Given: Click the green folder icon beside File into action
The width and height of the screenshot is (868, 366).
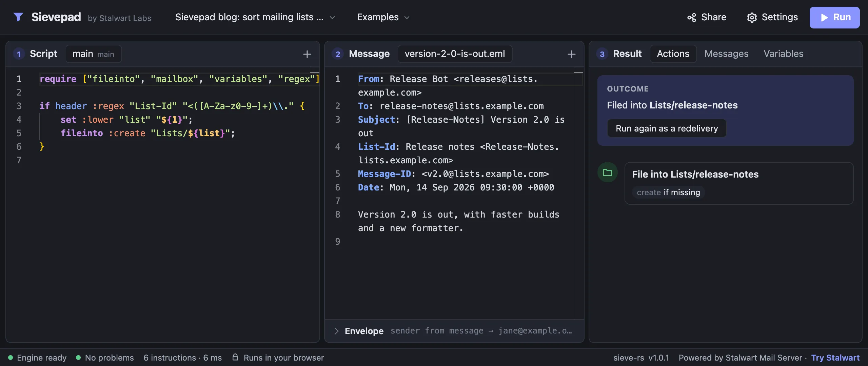Looking at the screenshot, I should coord(607,172).
